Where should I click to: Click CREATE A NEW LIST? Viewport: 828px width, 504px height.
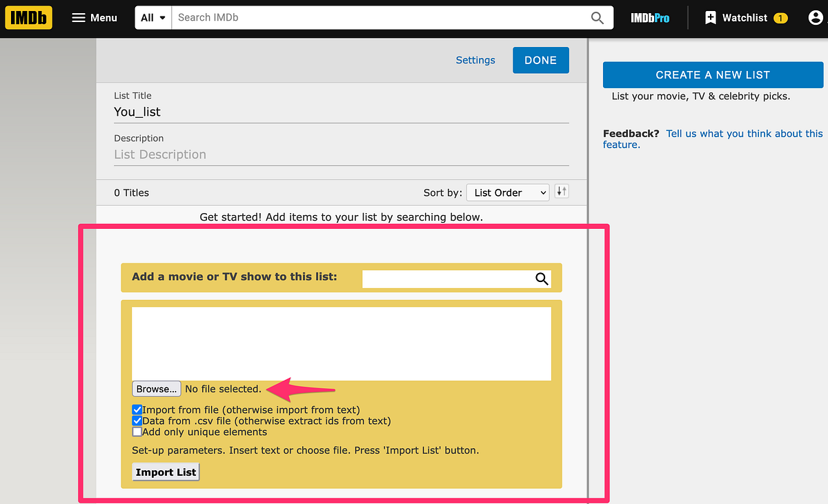pos(713,74)
